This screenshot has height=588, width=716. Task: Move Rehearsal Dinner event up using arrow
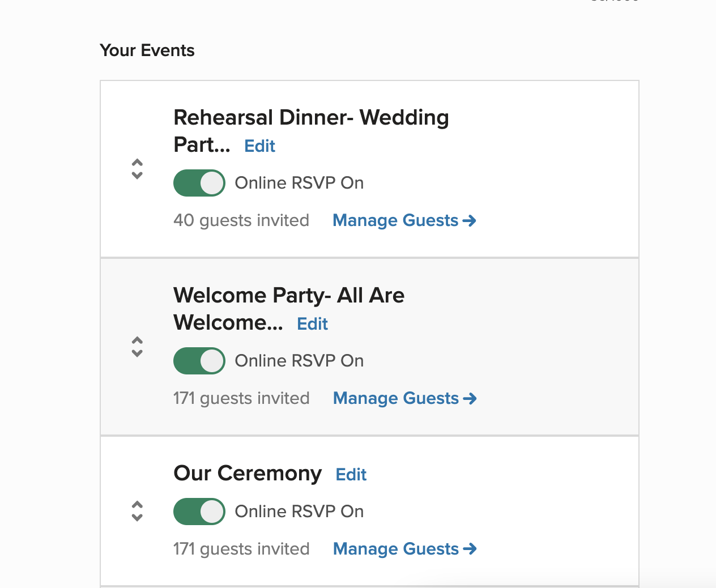(x=137, y=163)
